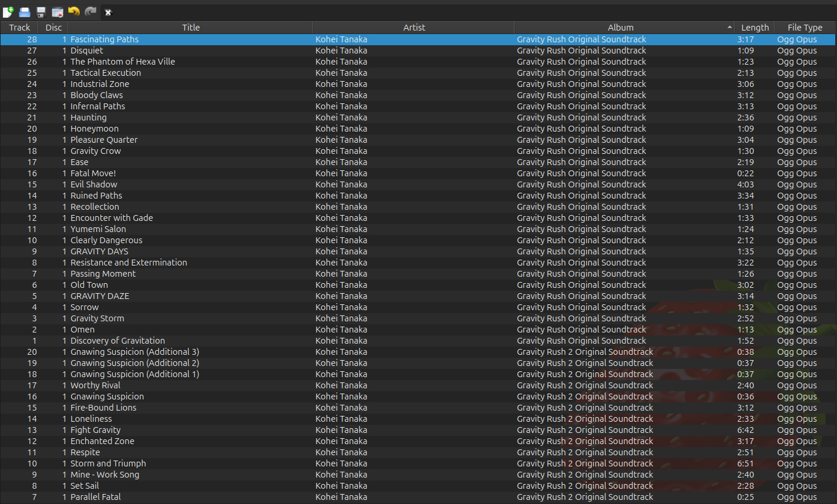
Task: Clear the playlist search filter
Action: point(108,12)
